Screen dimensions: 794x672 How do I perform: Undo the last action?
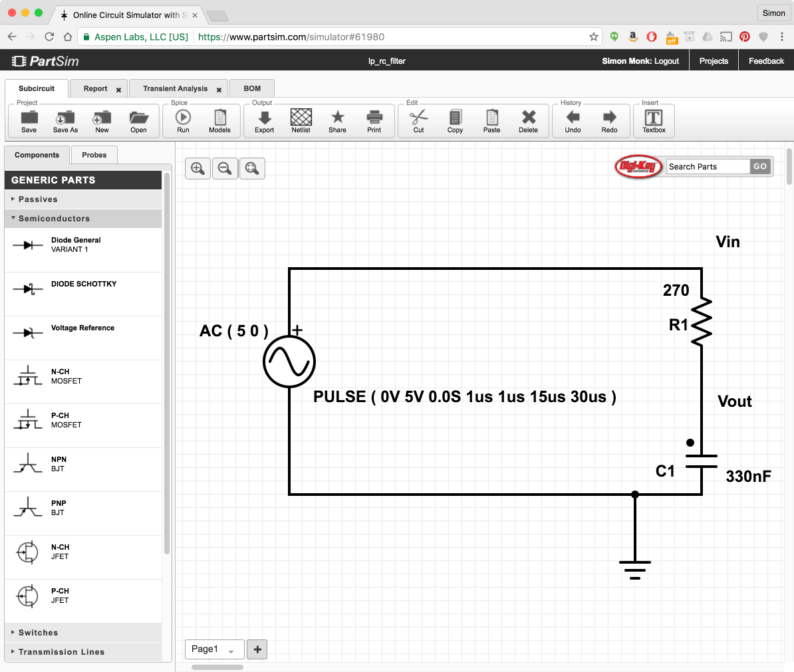pyautogui.click(x=573, y=121)
